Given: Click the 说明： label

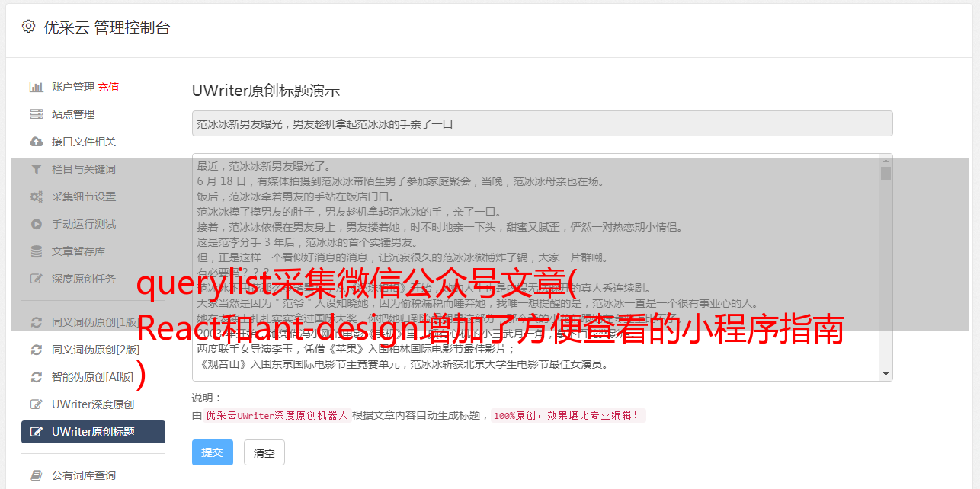Looking at the screenshot, I should (207, 398).
